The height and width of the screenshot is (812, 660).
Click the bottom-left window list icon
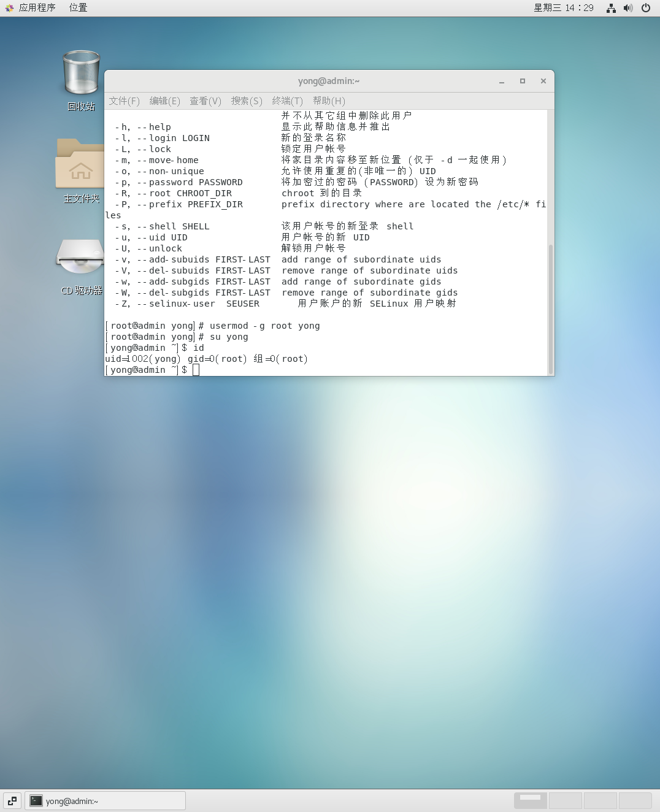12,800
